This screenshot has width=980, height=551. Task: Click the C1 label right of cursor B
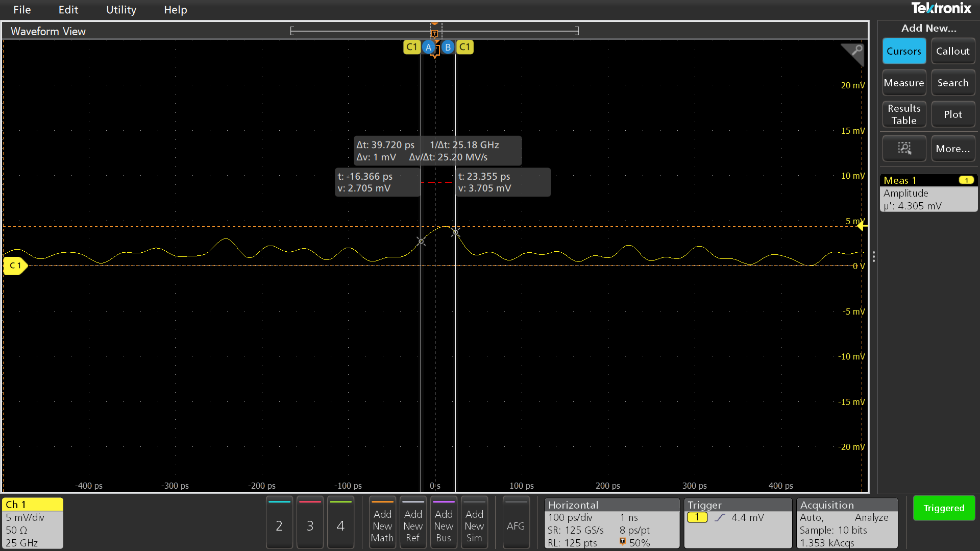[464, 47]
